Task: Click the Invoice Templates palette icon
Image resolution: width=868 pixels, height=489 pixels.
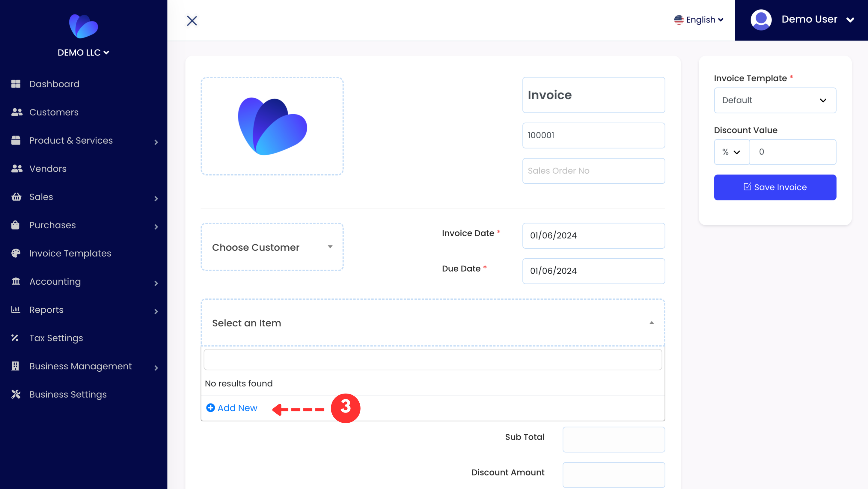Action: tap(16, 253)
